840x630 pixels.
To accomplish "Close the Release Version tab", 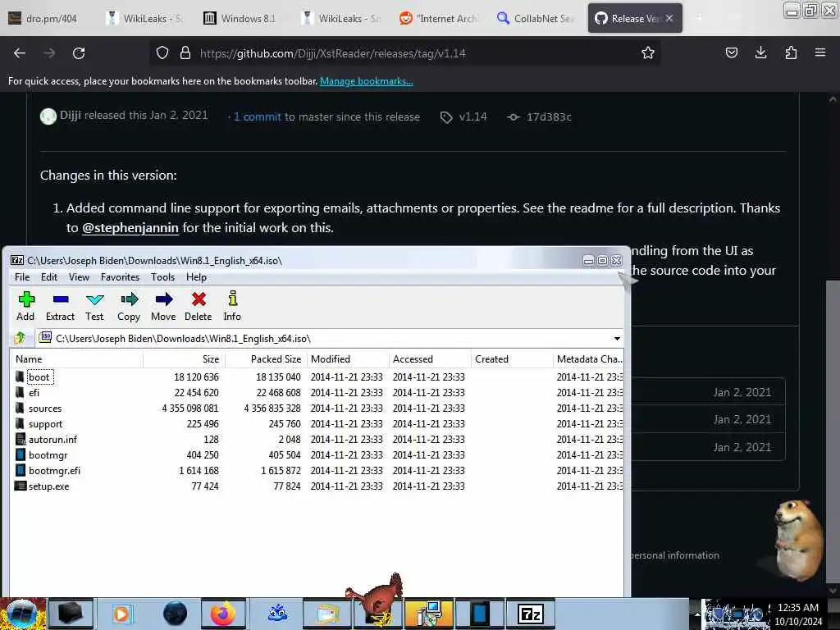I will 669,18.
